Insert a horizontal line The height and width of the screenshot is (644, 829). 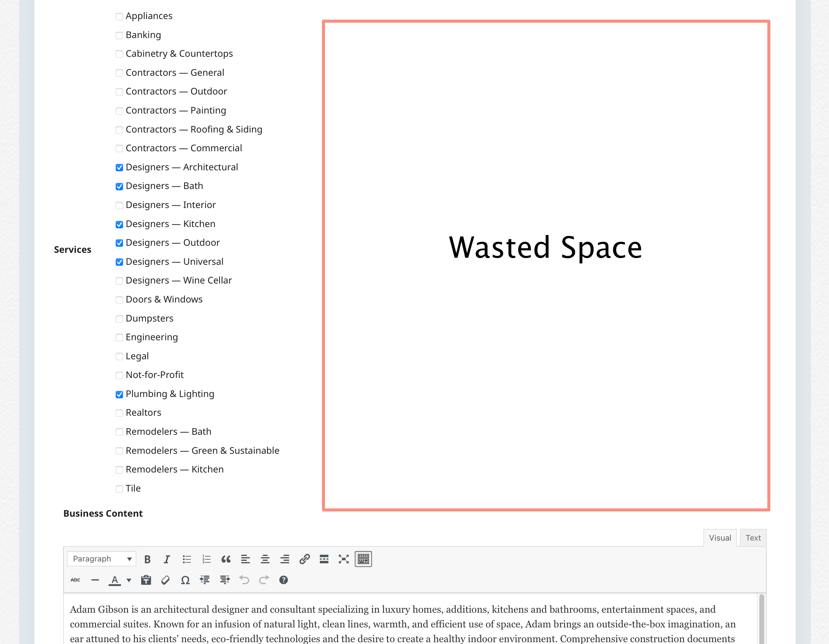pos(95,580)
